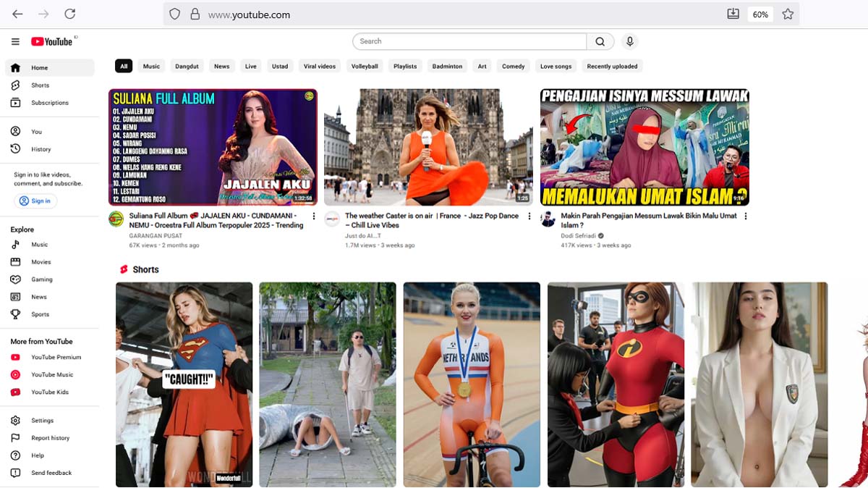Open the CAUGHT Supergirl short
The height and width of the screenshot is (488, 868).
[184, 384]
